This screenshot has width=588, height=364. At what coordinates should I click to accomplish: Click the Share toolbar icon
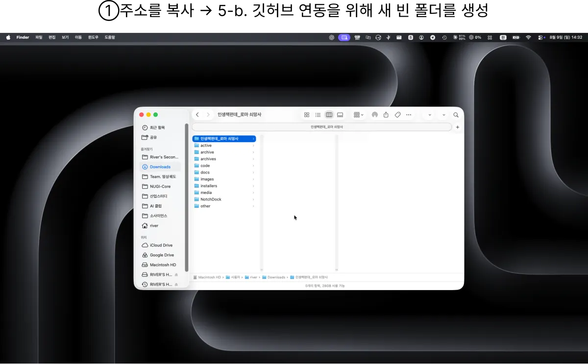pos(386,115)
